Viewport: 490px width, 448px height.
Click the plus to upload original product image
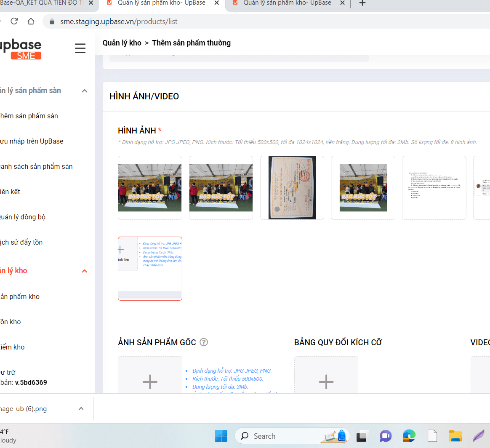point(150,381)
